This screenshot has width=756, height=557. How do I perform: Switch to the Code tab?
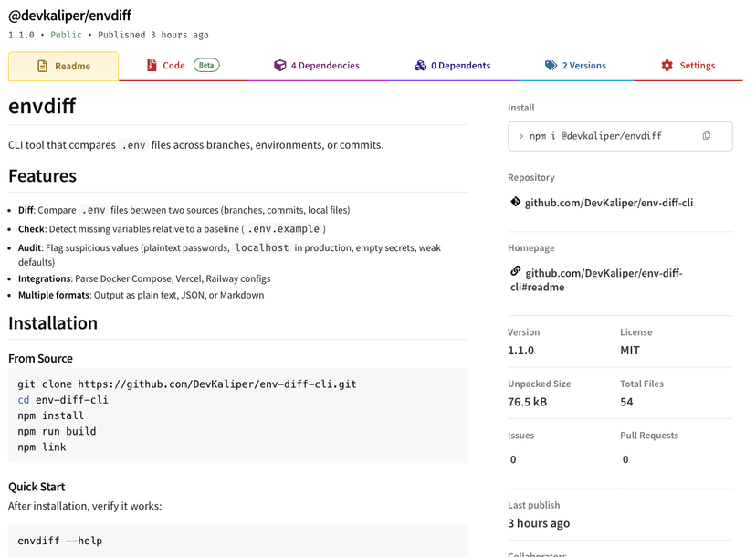(x=174, y=65)
